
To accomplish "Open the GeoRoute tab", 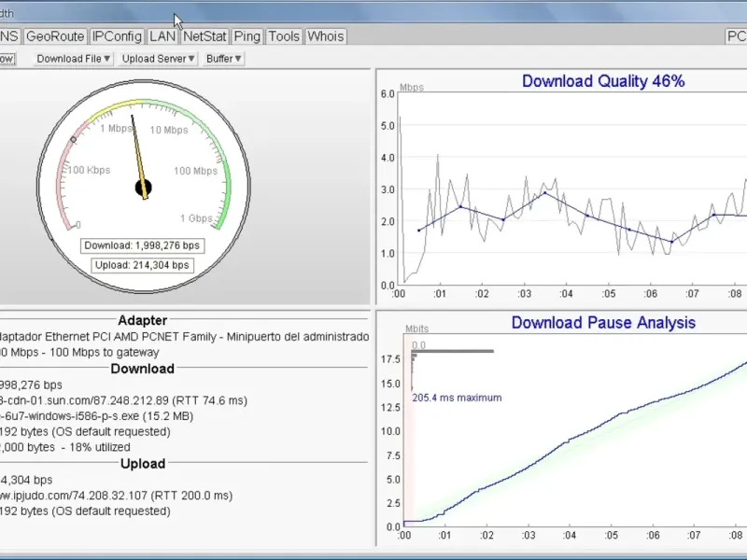I will (54, 36).
